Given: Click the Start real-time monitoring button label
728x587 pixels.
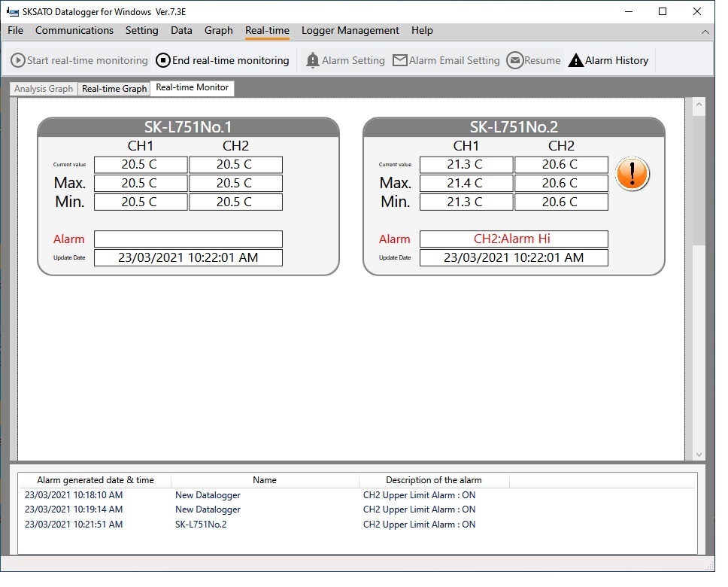Looking at the screenshot, I should [x=87, y=60].
